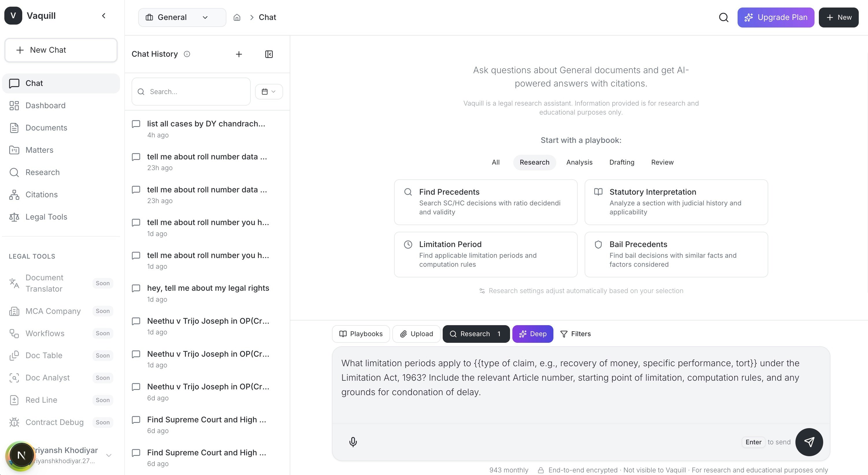The image size is (868, 475).
Task: Open the calendar date filter dropdown
Action: [x=269, y=92]
